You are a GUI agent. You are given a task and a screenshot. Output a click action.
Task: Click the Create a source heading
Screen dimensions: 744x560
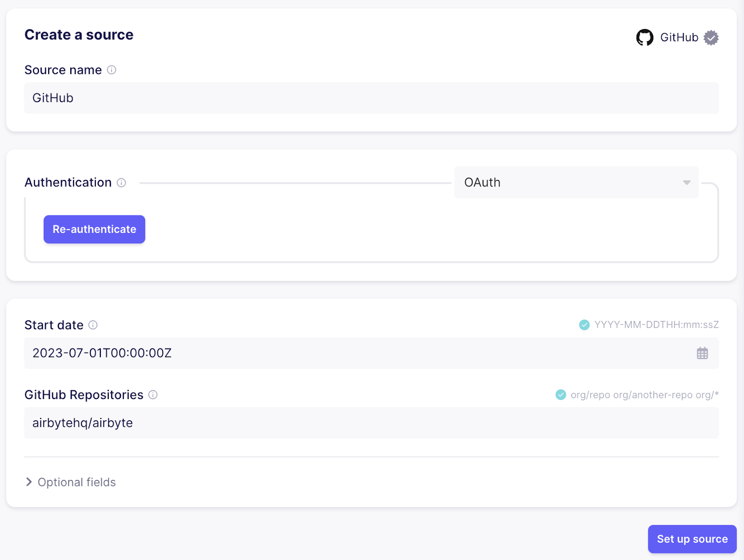click(79, 34)
